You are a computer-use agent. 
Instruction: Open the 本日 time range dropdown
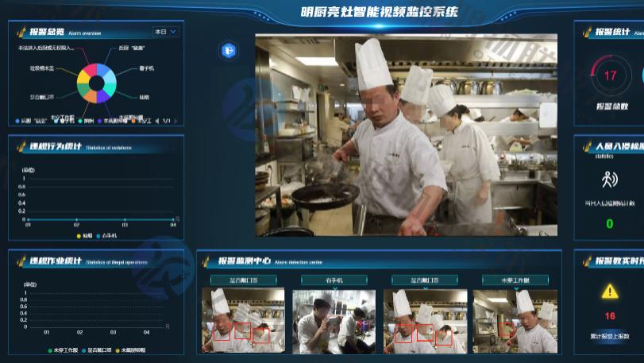coord(166,32)
